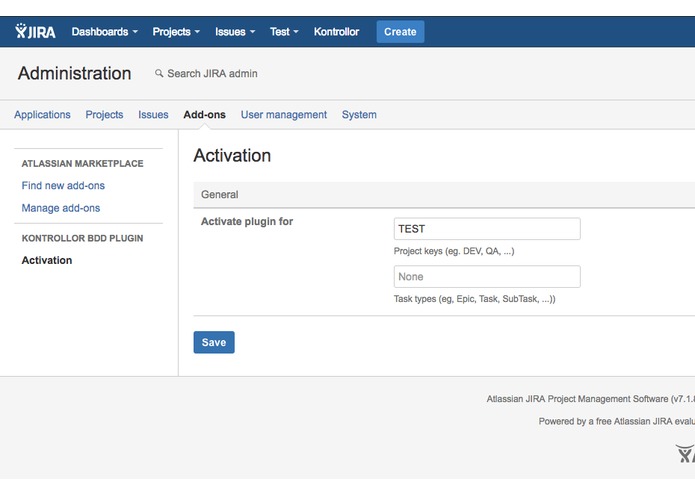Open the System admin tab
The height and width of the screenshot is (494, 695).
tap(359, 115)
